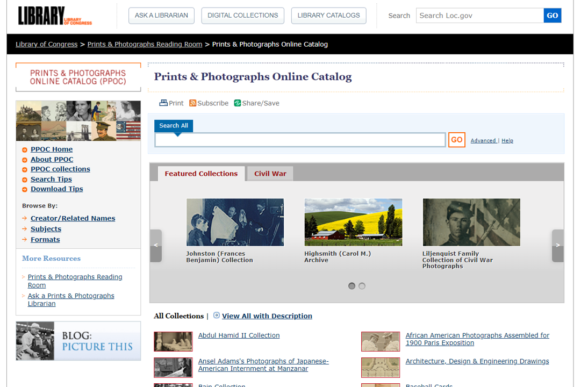Open Ask a Librarian
Screen dimensions: 588x387
coord(161,16)
